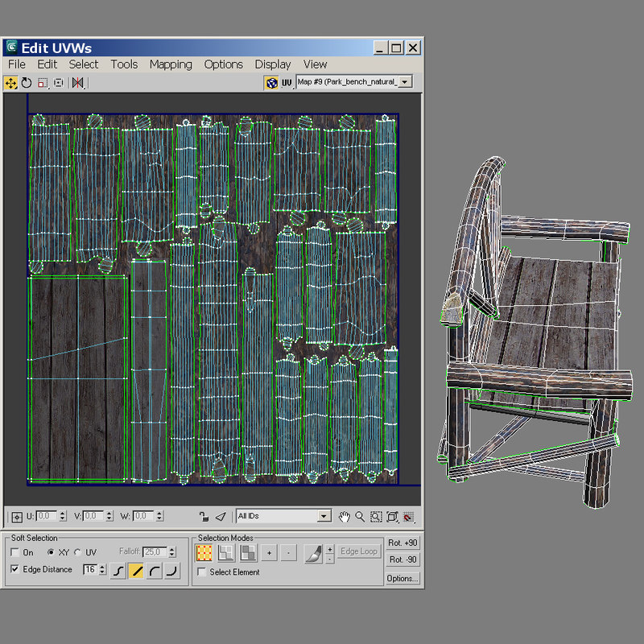Click the Zoom Extents icon
Image resolution: width=644 pixels, height=644 pixels.
click(392, 516)
